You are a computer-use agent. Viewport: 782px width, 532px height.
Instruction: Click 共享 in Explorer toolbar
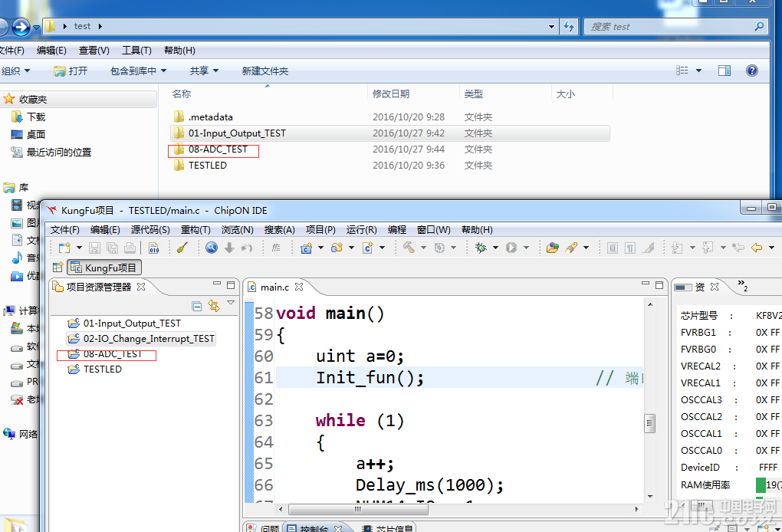coord(204,71)
